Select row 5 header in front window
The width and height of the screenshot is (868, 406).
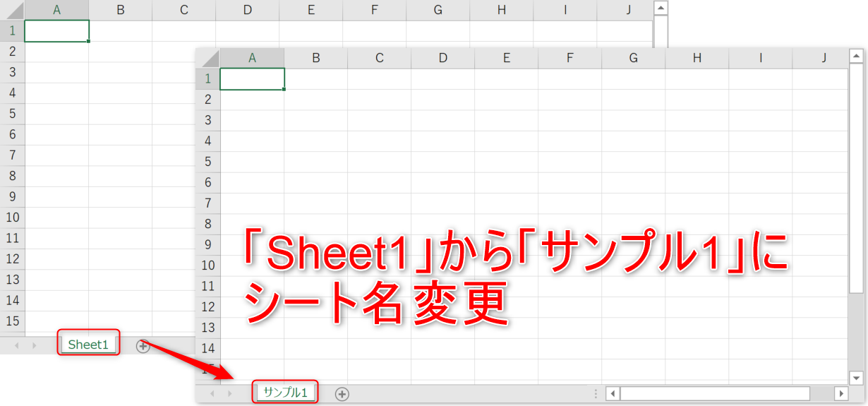click(207, 162)
